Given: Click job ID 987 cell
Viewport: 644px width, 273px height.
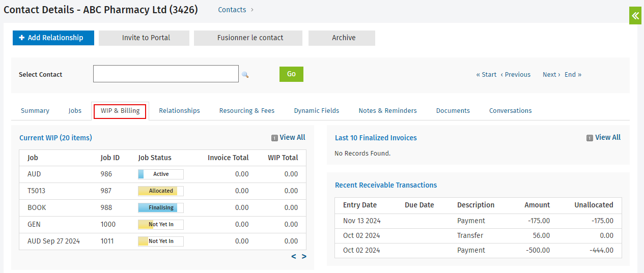Looking at the screenshot, I should pyautogui.click(x=106, y=191).
